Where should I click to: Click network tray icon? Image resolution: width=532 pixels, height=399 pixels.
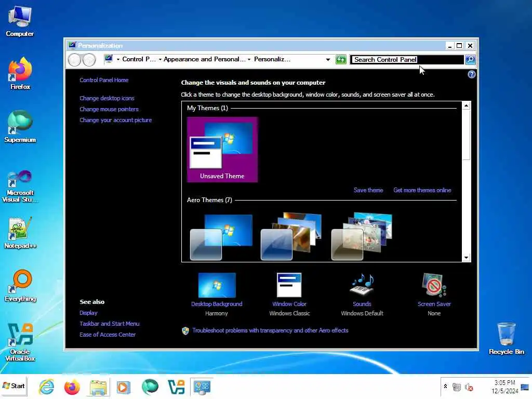pos(456,387)
